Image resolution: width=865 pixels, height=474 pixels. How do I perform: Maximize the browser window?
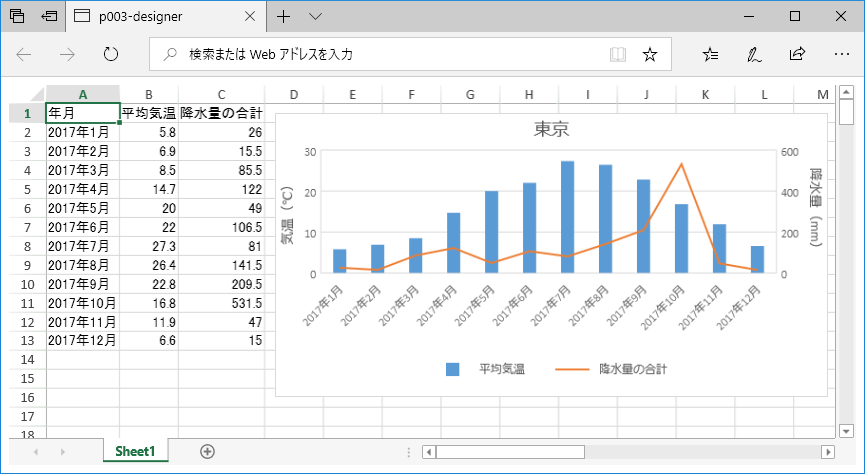point(795,16)
